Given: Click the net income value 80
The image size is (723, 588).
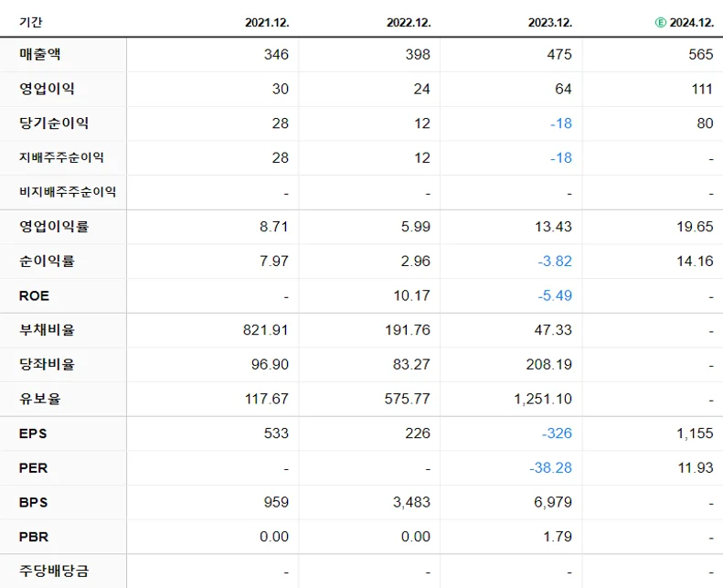Looking at the screenshot, I should tap(705, 123).
